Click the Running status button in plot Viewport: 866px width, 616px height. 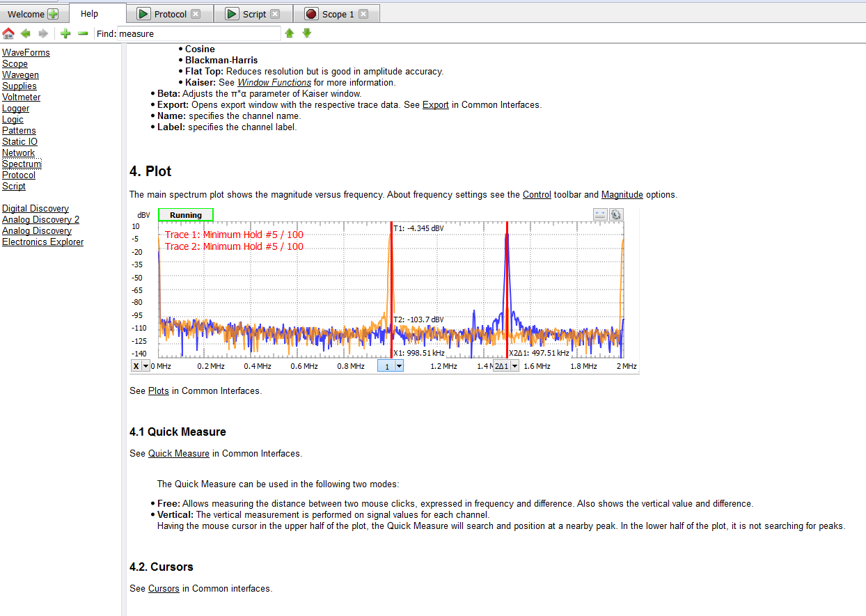[x=186, y=215]
